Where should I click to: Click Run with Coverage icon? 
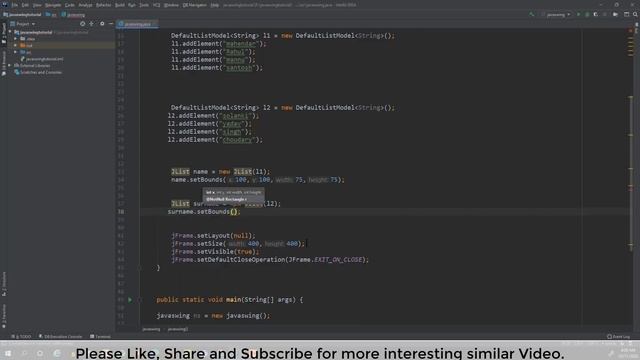tap(596, 14)
